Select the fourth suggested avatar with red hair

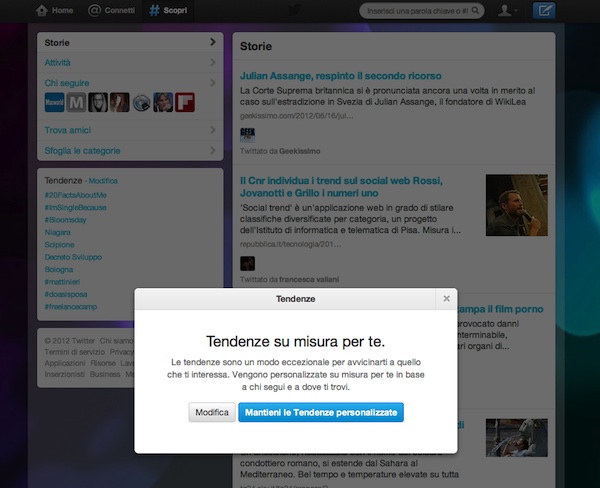coord(120,102)
